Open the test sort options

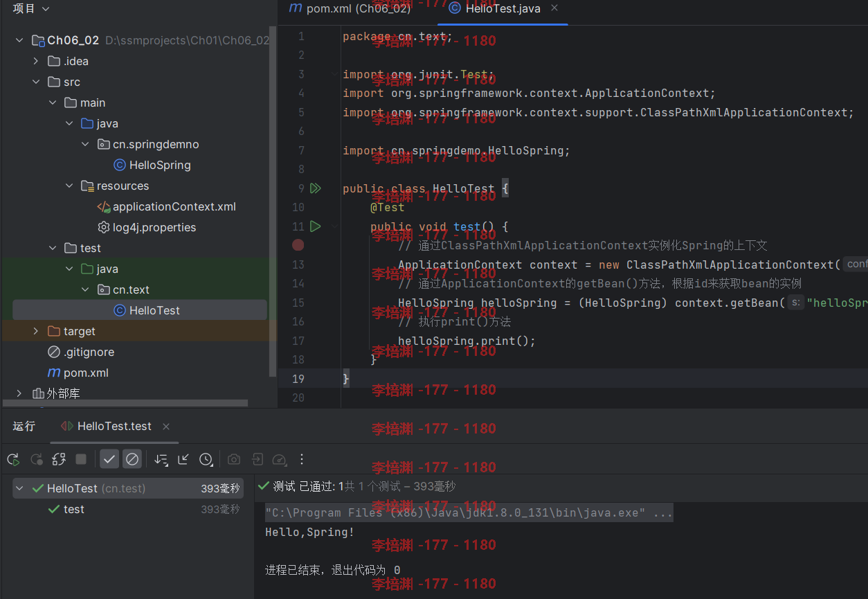coord(161,459)
